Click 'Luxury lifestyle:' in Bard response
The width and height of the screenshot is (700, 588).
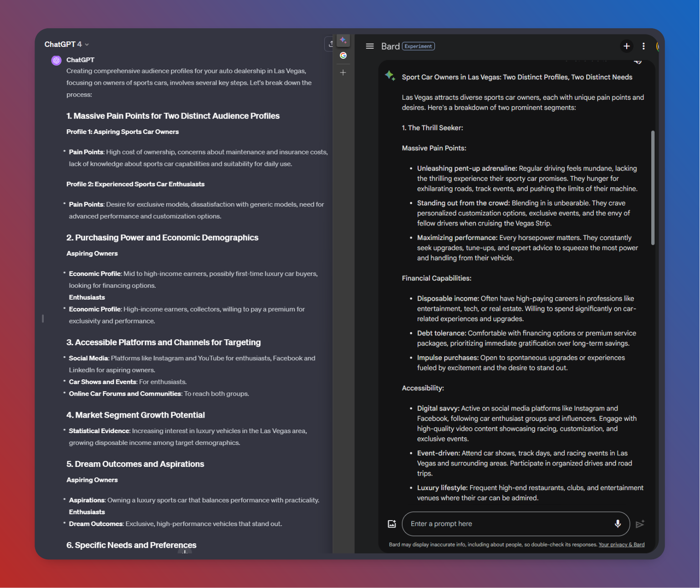[x=442, y=488]
